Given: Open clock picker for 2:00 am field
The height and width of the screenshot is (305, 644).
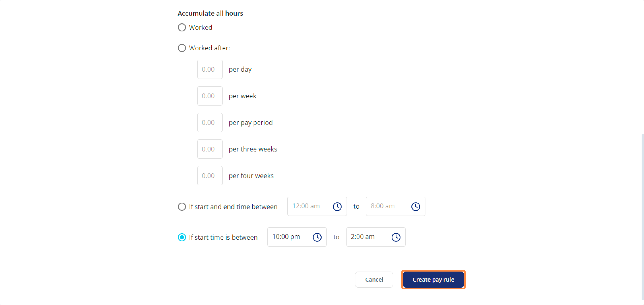Looking at the screenshot, I should pyautogui.click(x=396, y=237).
